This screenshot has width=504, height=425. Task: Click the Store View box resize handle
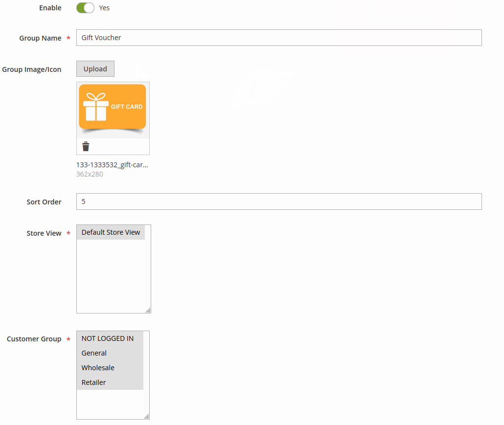148,310
